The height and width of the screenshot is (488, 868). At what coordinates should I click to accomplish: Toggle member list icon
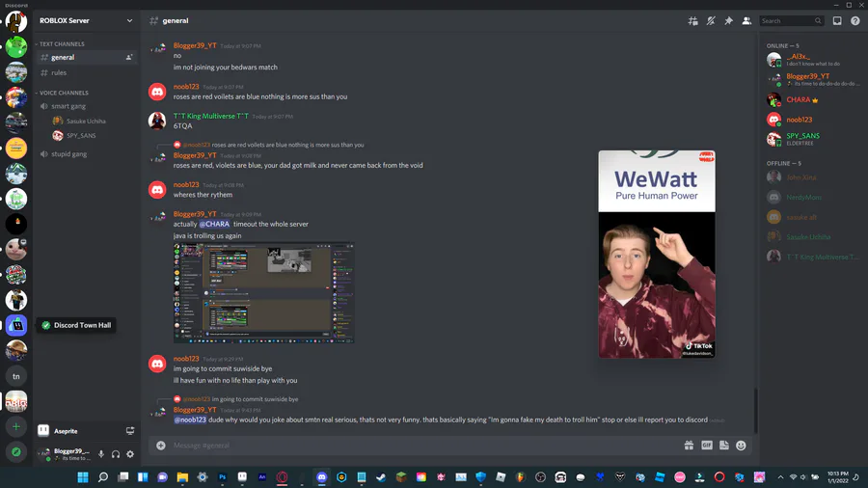(746, 21)
